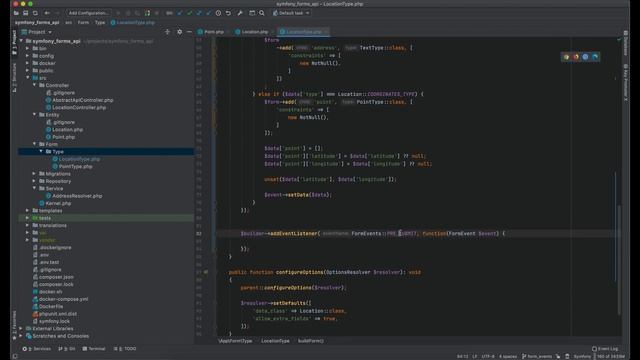The width and height of the screenshot is (640, 360).
Task: Click the green VCS commit checkmark icon
Action: (189, 13)
